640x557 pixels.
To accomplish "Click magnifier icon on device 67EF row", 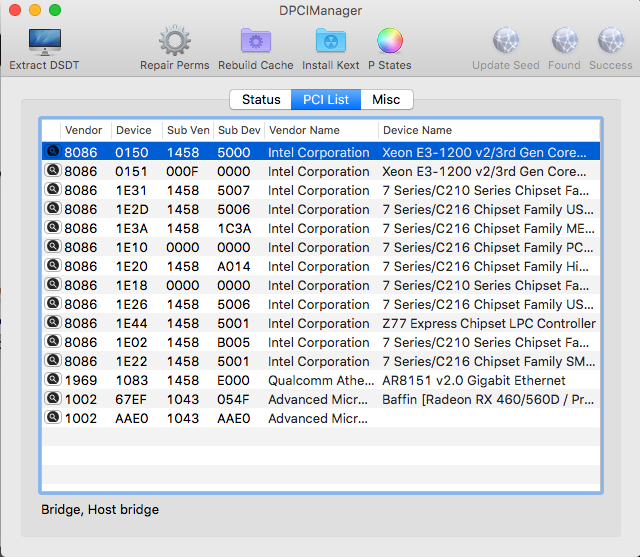I will click(53, 398).
